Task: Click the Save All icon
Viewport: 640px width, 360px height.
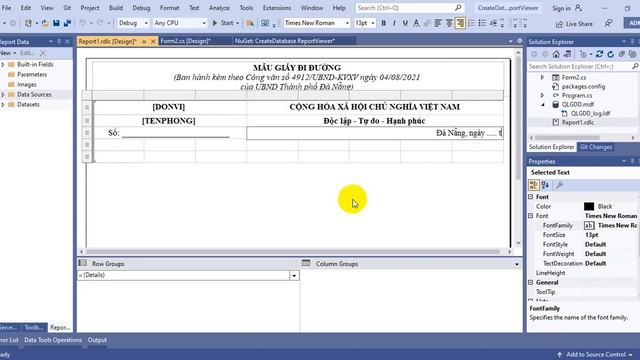Action: coord(67,23)
